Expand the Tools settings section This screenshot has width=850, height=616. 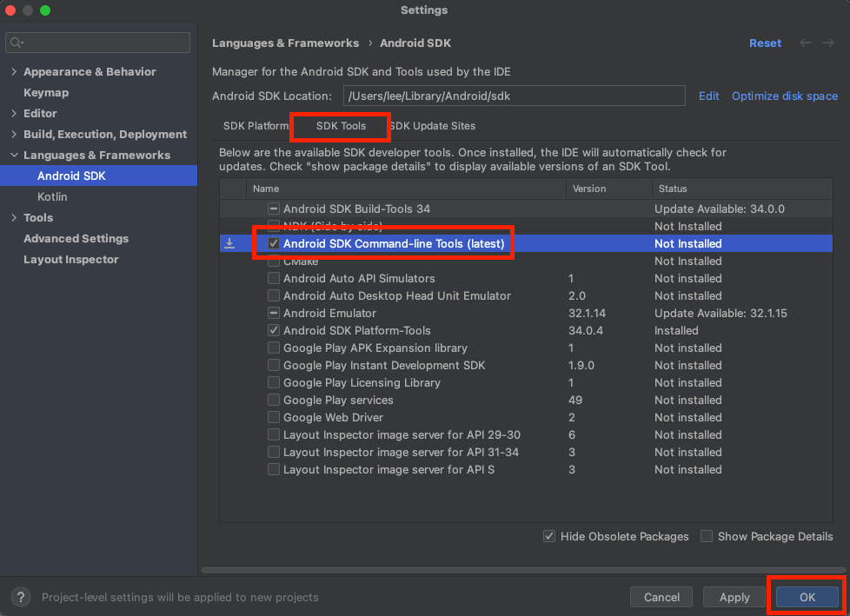pyautogui.click(x=14, y=217)
